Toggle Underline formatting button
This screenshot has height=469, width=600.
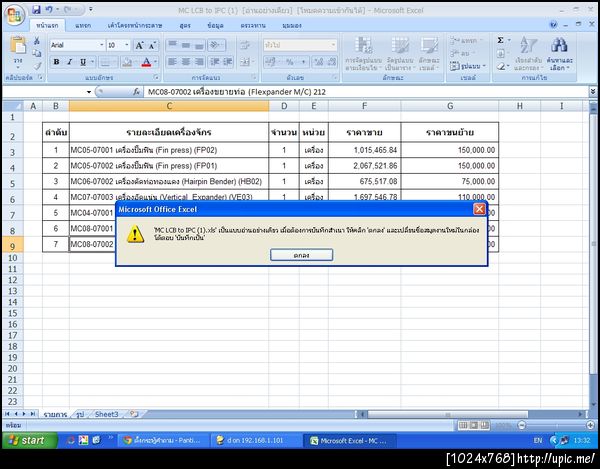click(83, 62)
